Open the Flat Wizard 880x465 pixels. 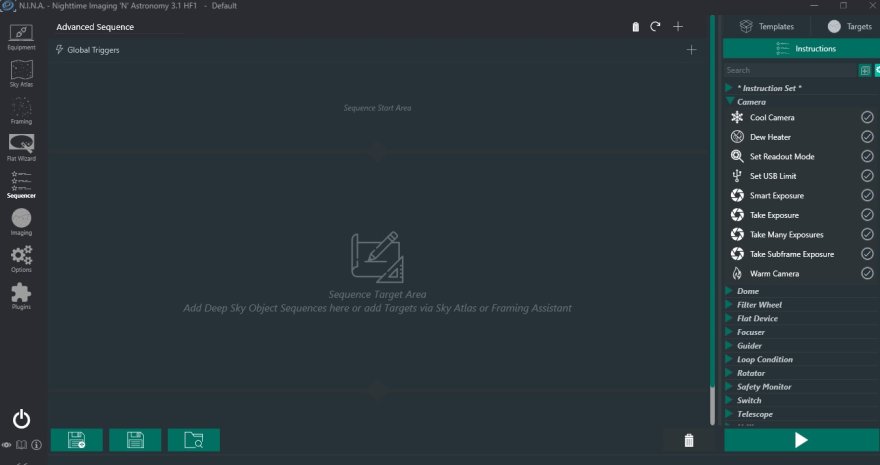(x=21, y=148)
